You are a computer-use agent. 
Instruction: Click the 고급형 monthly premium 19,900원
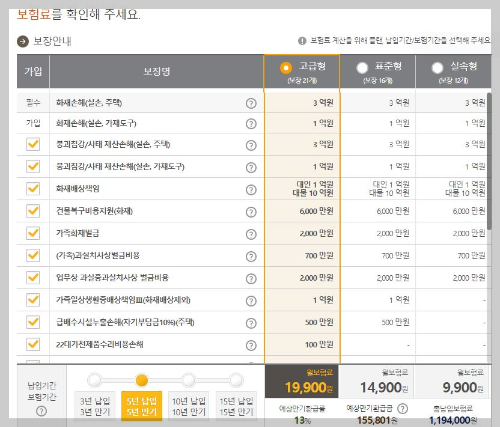(309, 387)
